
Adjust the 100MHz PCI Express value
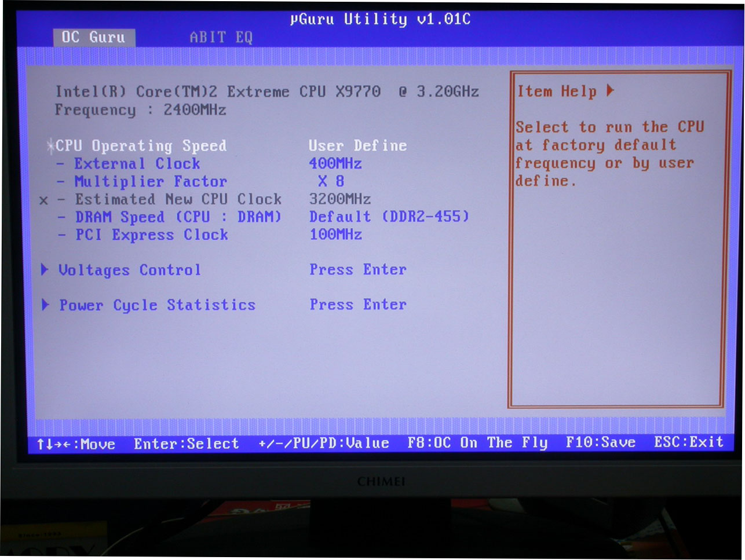(x=335, y=235)
